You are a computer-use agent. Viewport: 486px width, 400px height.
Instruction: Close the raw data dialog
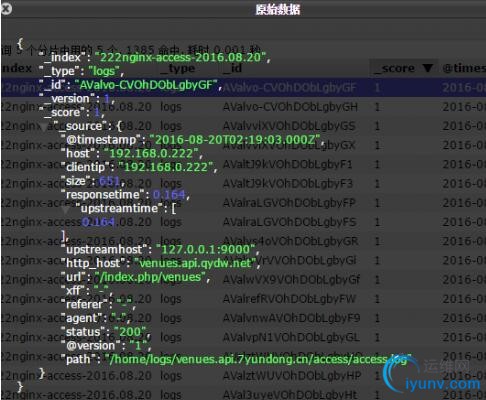tap(6, 9)
